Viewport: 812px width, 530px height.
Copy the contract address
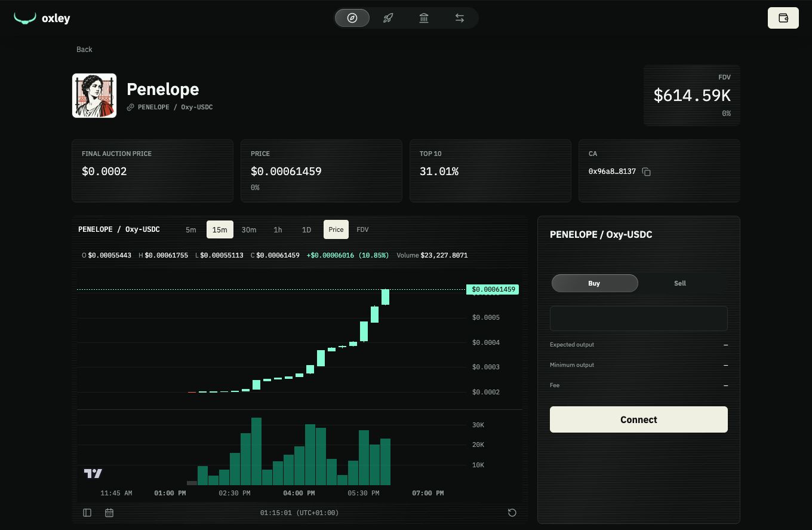click(646, 171)
